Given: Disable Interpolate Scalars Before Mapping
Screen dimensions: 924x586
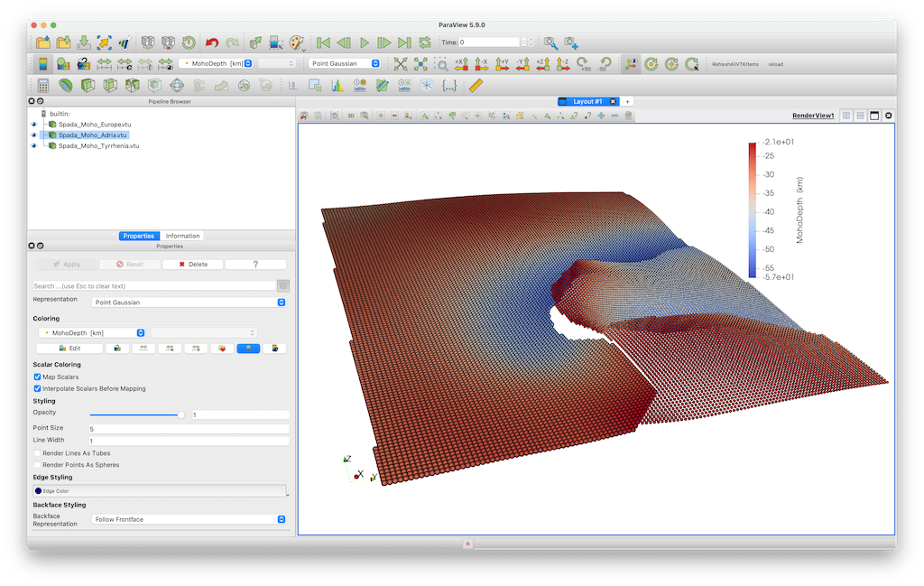Looking at the screenshot, I should coord(37,388).
